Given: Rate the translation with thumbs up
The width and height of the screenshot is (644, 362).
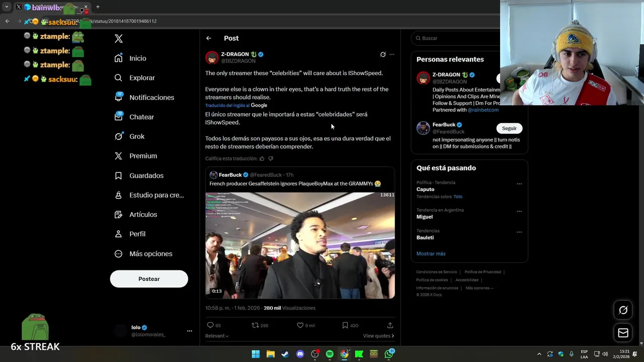Looking at the screenshot, I should 262,158.
